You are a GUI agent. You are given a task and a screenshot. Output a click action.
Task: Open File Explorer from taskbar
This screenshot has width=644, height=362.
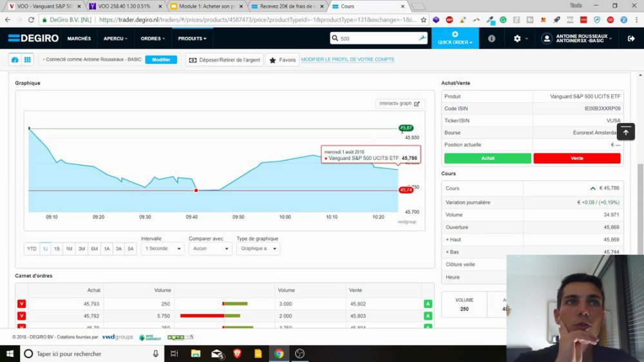pos(196,354)
